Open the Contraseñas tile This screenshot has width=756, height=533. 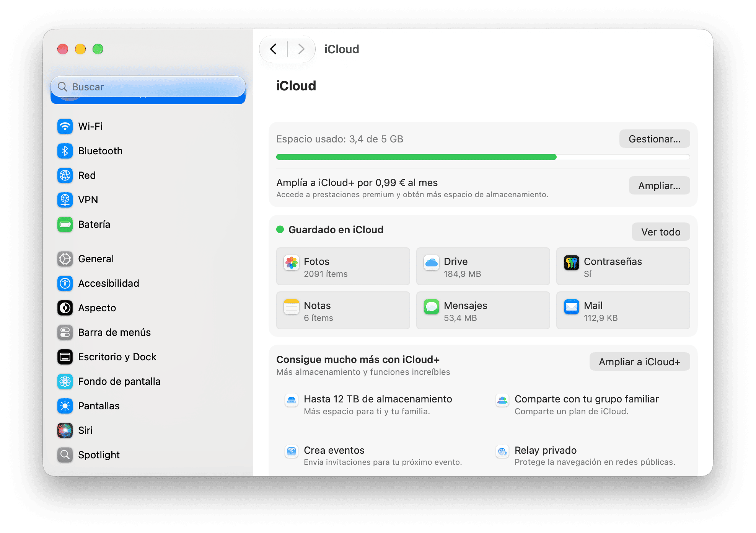pos(623,266)
